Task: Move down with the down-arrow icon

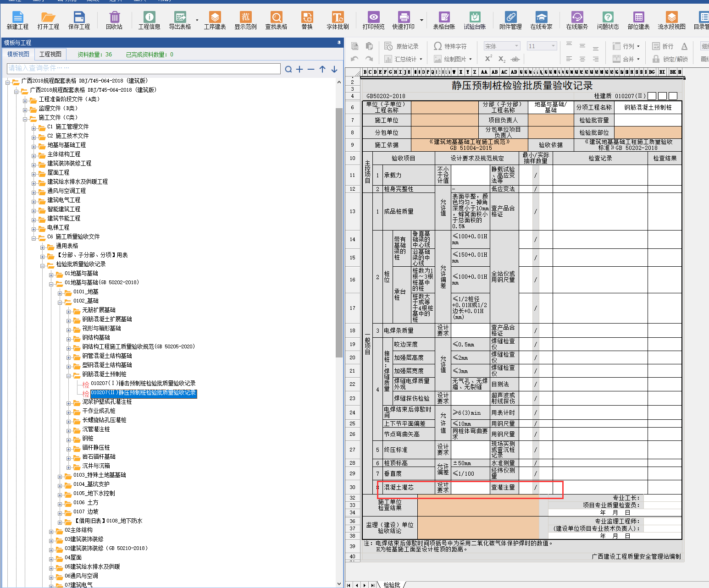Action: point(334,69)
